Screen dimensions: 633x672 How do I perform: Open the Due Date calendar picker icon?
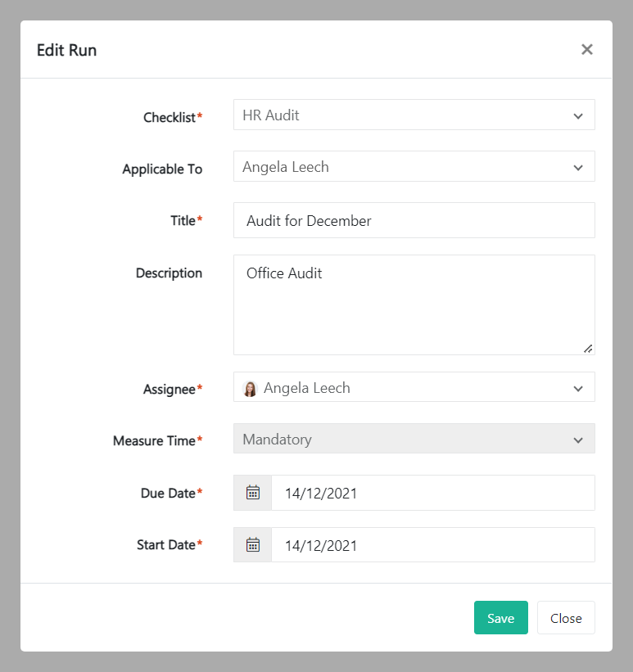click(x=253, y=493)
